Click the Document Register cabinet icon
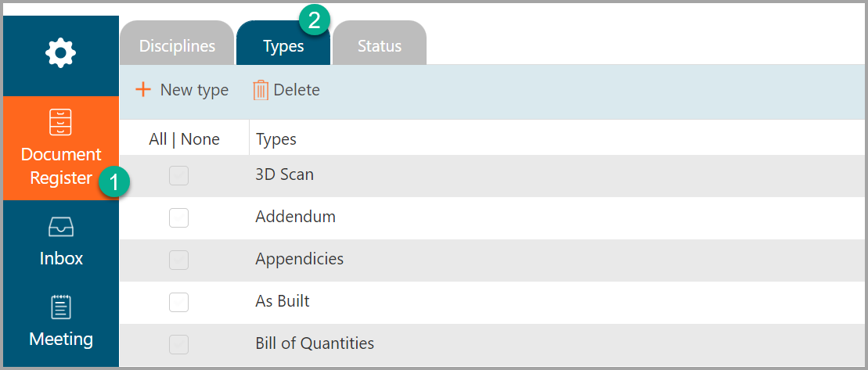This screenshot has height=370, width=868. click(x=60, y=122)
